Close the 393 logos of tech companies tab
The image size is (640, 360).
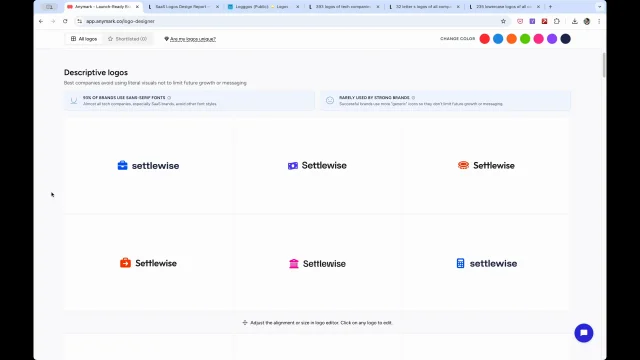point(378,7)
